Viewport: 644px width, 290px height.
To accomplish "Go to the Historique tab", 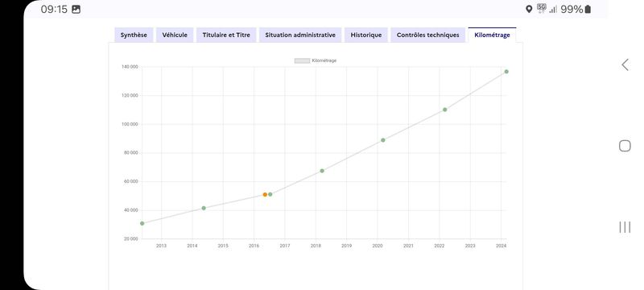I will point(366,35).
